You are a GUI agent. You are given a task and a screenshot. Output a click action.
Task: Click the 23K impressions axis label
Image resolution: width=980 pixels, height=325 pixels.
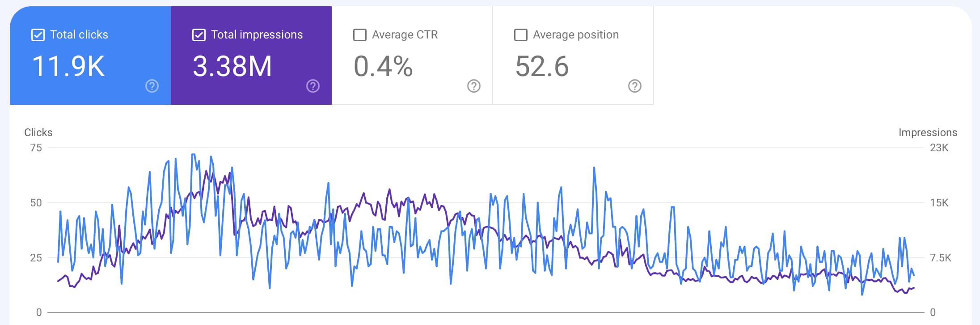click(x=939, y=148)
